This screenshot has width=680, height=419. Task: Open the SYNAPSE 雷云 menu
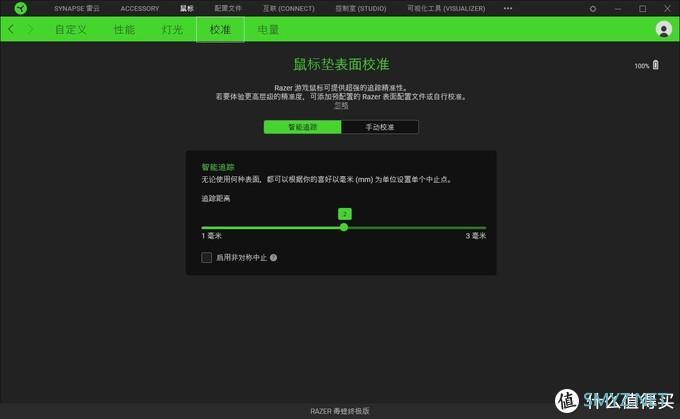pyautogui.click(x=77, y=8)
